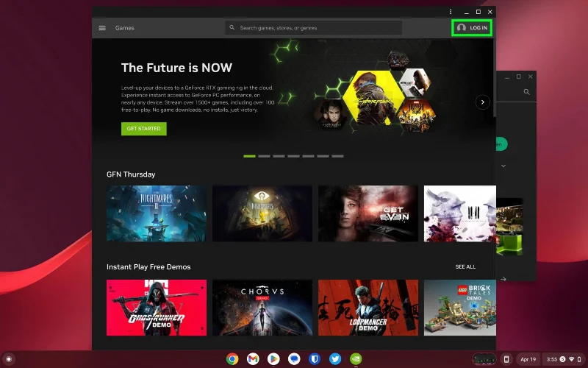Open the ChromeOS launcher button
This screenshot has height=368, width=588.
click(x=9, y=359)
